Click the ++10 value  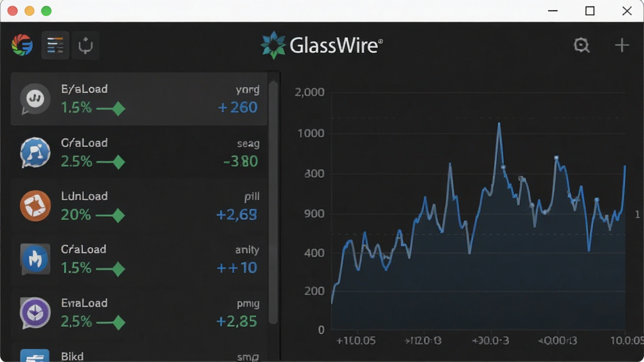pos(237,268)
